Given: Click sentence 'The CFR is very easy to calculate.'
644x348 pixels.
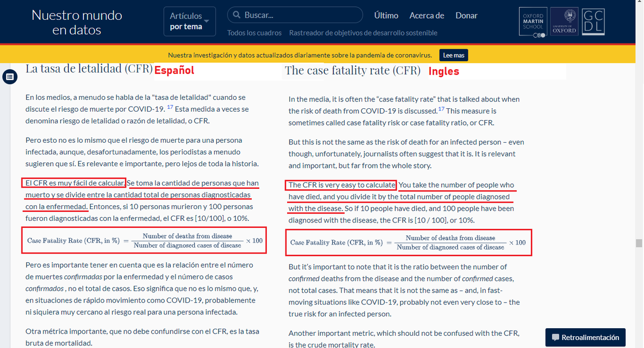Looking at the screenshot, I should (x=341, y=185).
